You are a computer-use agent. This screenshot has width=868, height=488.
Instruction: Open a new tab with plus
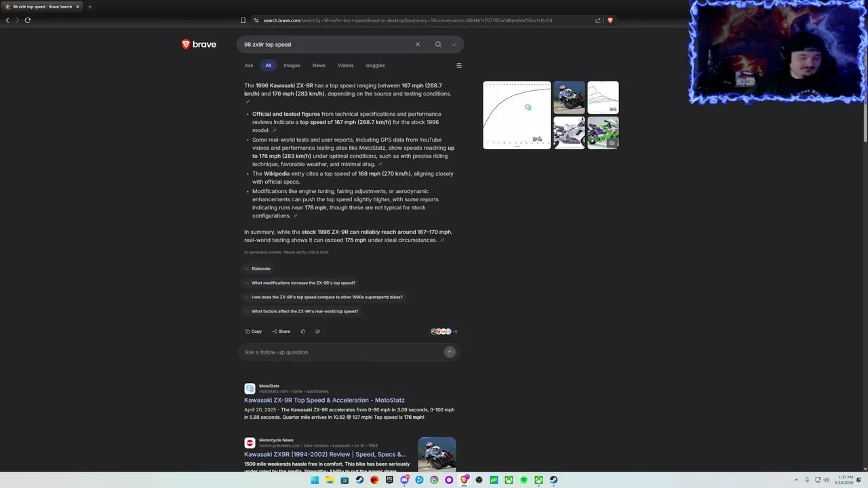(90, 7)
